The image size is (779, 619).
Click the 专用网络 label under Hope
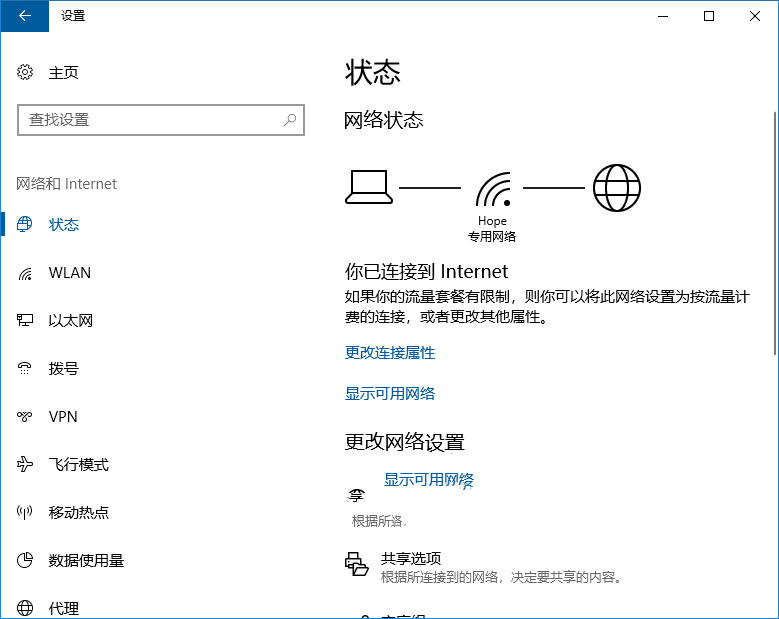point(492,236)
